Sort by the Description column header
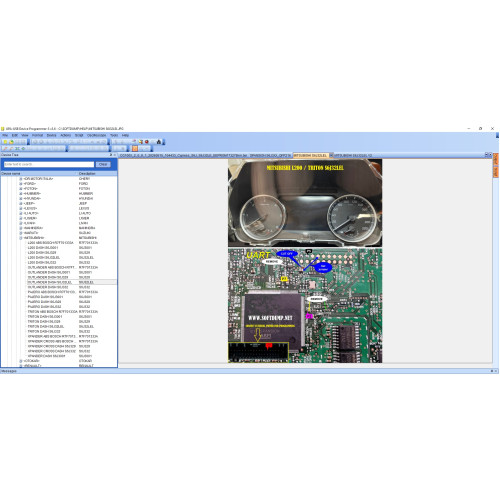The image size is (500, 500). click(97, 174)
